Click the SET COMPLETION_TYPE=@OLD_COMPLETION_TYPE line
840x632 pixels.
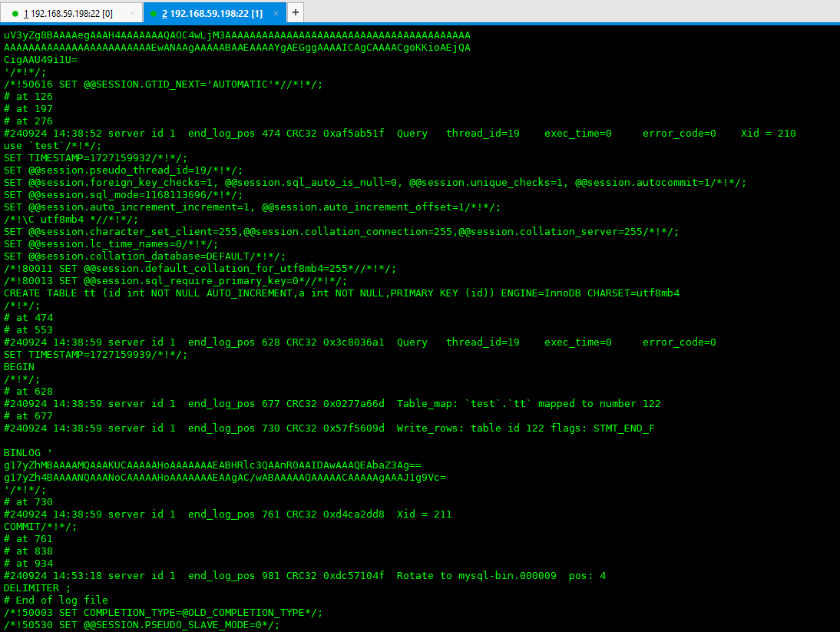(163, 612)
